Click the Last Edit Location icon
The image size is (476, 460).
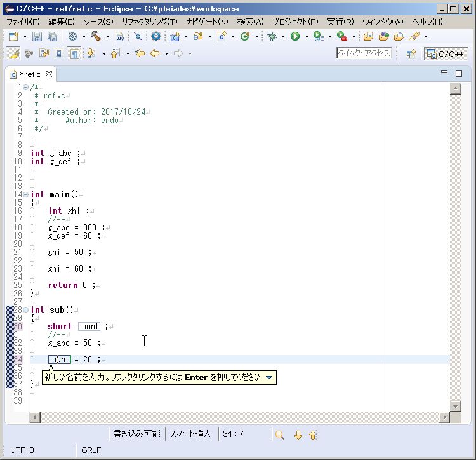(x=140, y=54)
